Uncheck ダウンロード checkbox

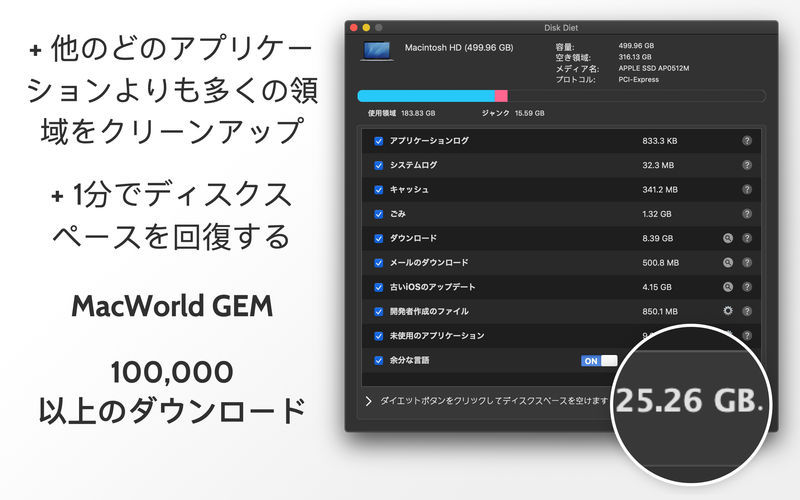coord(379,239)
